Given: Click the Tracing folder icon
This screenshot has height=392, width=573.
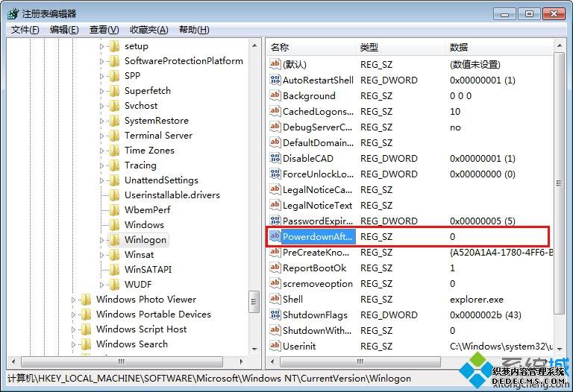Looking at the screenshot, I should point(114,165).
